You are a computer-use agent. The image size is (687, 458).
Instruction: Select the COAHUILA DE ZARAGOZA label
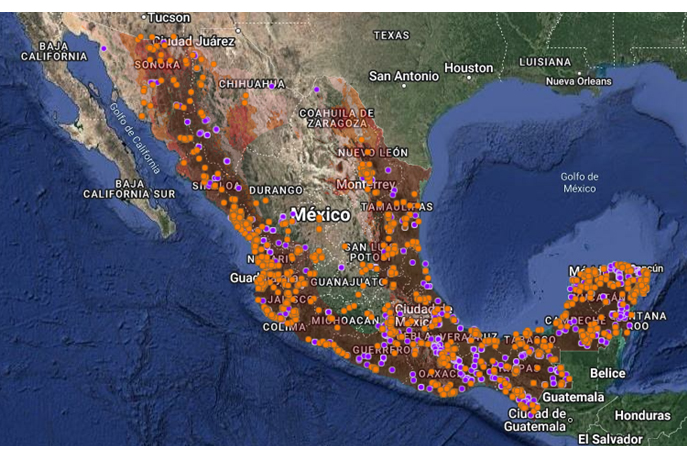tap(336, 118)
